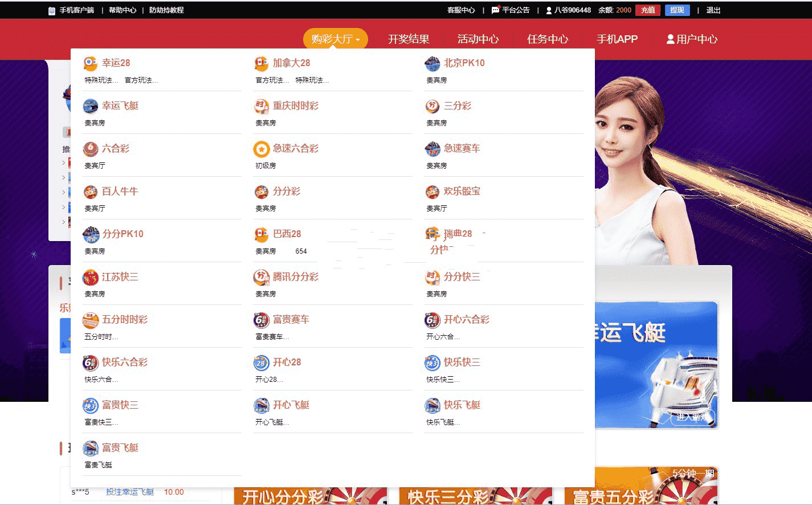Open the 平台公告 message icon

(495, 10)
